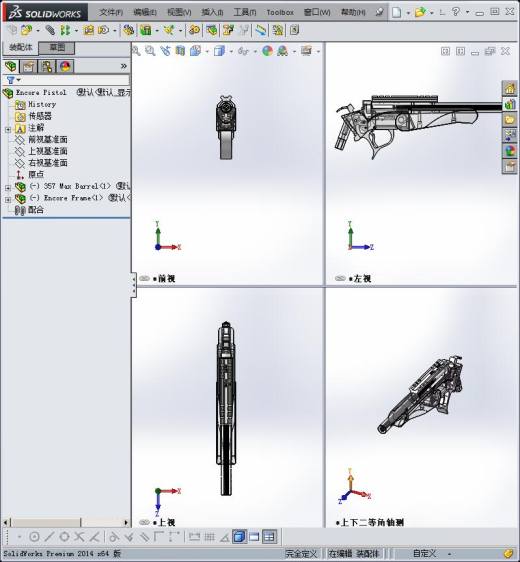Click the Linear component pattern icon

(65, 30)
